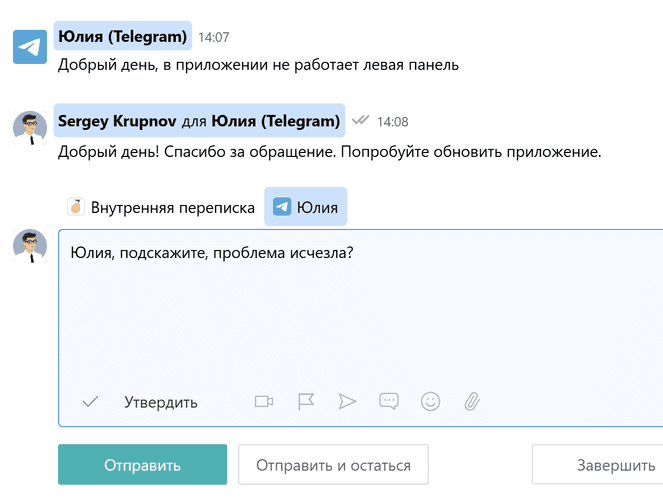Screen dimensions: 663x497
Task: Click Sergey Krupnov's avatar beside his reply
Action: [30, 129]
